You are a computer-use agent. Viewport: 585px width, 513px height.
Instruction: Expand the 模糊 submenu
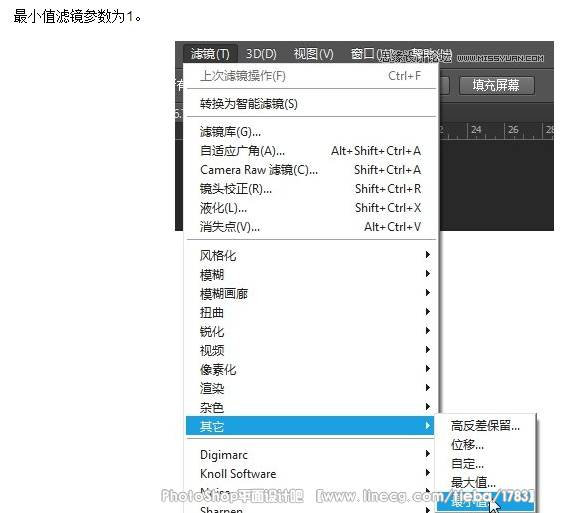(x=311, y=275)
